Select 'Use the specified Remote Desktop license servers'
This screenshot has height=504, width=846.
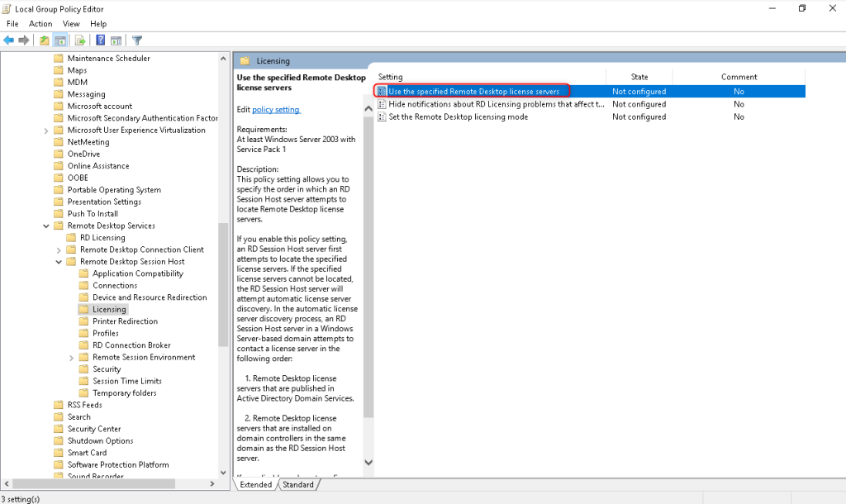[x=473, y=92]
